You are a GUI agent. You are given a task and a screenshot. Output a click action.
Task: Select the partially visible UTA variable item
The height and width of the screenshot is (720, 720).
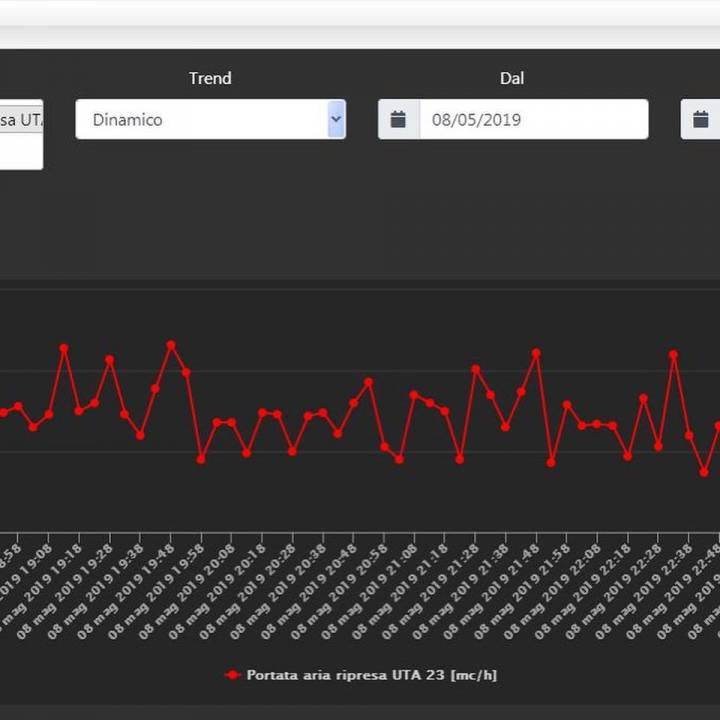pyautogui.click(x=21, y=120)
